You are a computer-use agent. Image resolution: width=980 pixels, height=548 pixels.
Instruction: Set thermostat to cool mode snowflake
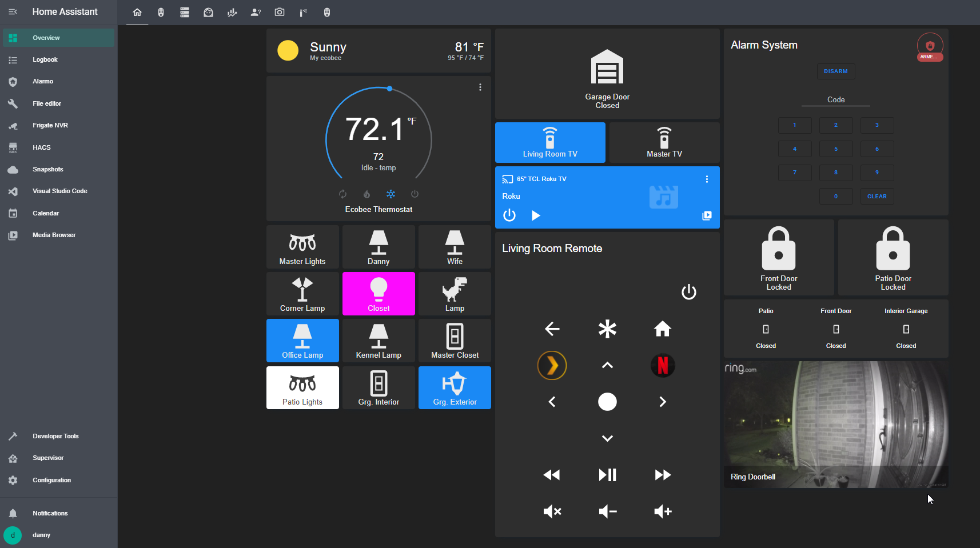pos(391,194)
